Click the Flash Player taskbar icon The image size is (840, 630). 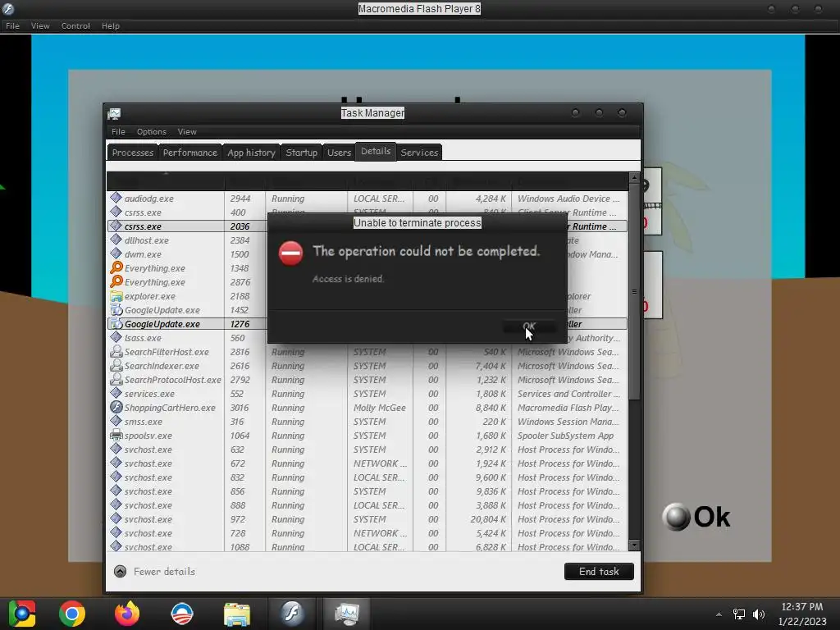pyautogui.click(x=292, y=614)
